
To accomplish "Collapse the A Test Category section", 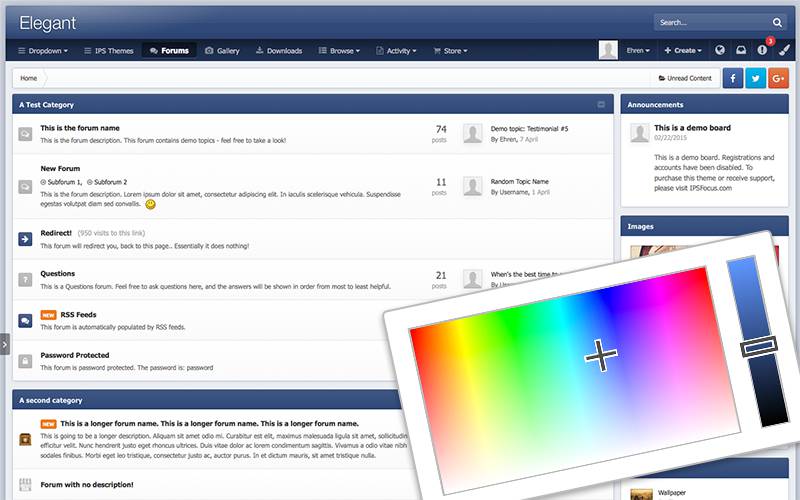I will (600, 104).
